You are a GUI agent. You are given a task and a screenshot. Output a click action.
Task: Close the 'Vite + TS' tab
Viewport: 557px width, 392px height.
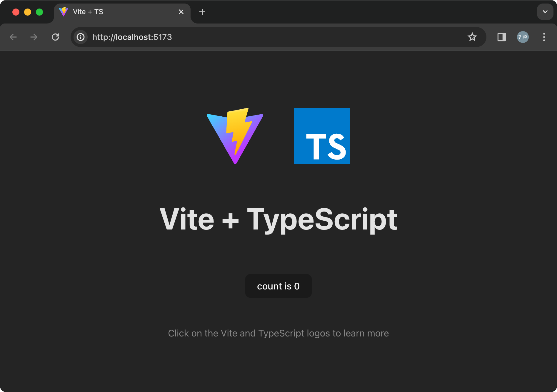point(181,12)
